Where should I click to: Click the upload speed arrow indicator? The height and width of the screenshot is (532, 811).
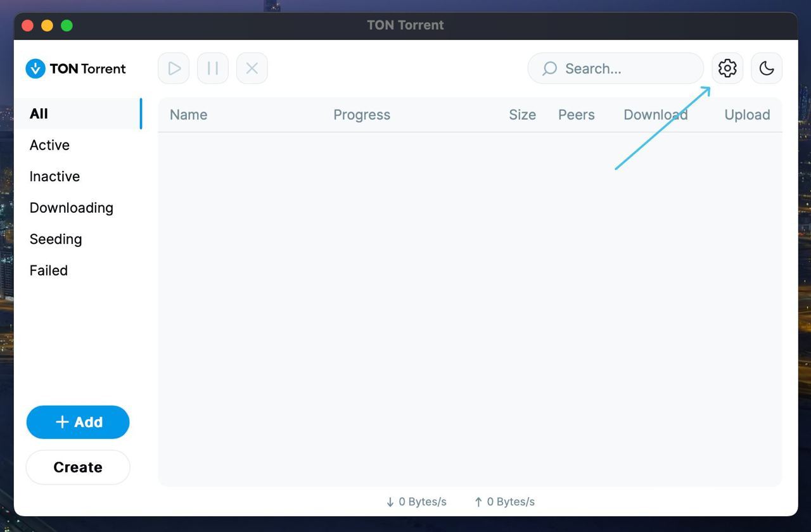(478, 502)
